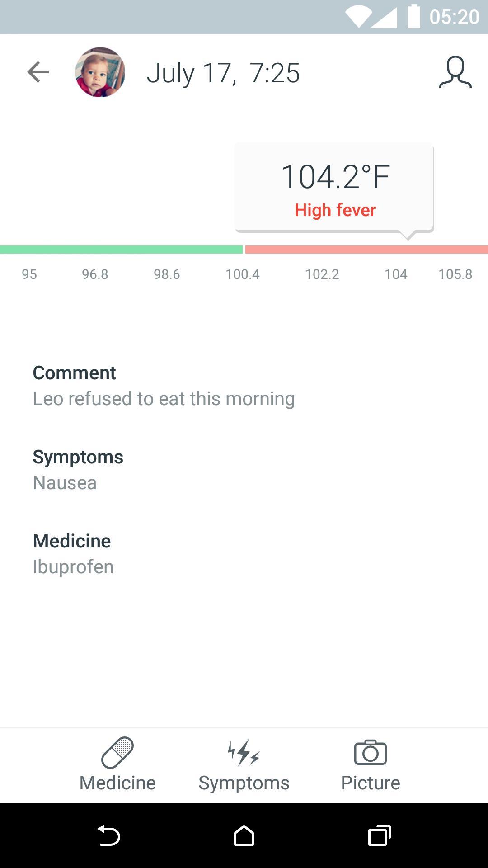Edit the comment about Leo refusing to eat
The height and width of the screenshot is (868, 488).
pos(164,399)
